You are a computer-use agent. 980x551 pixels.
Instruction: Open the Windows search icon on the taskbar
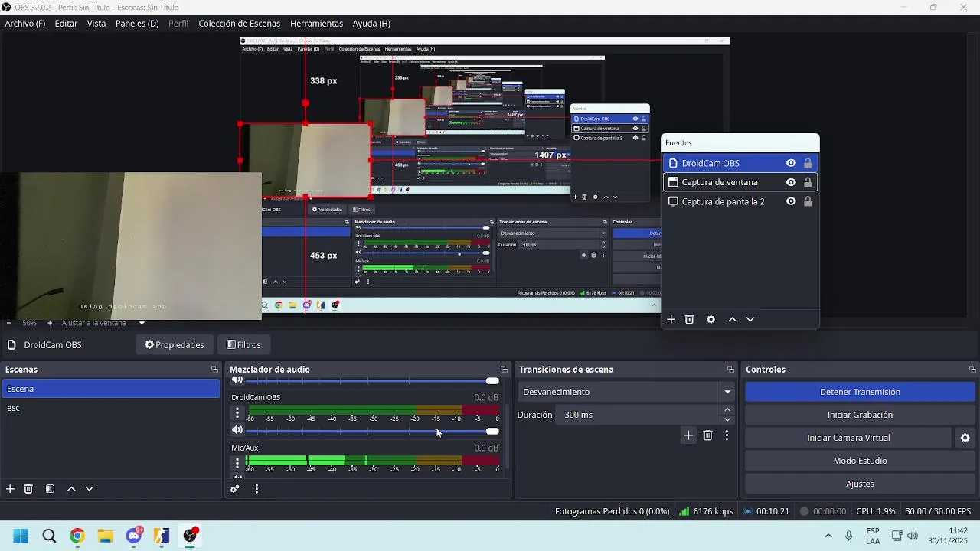coord(49,536)
